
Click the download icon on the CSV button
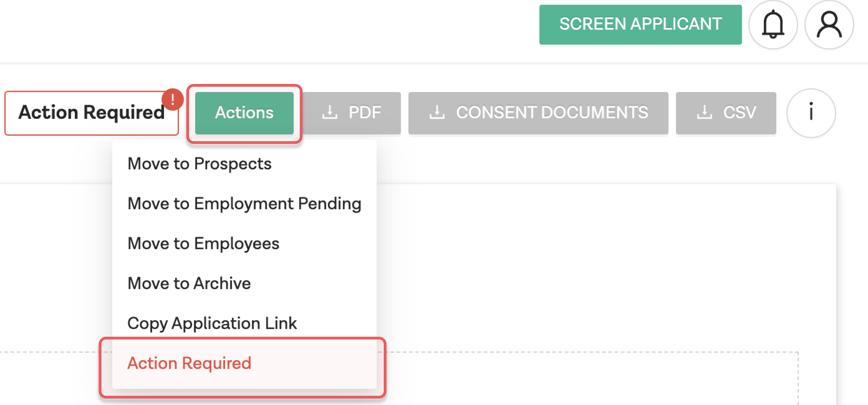pos(704,113)
